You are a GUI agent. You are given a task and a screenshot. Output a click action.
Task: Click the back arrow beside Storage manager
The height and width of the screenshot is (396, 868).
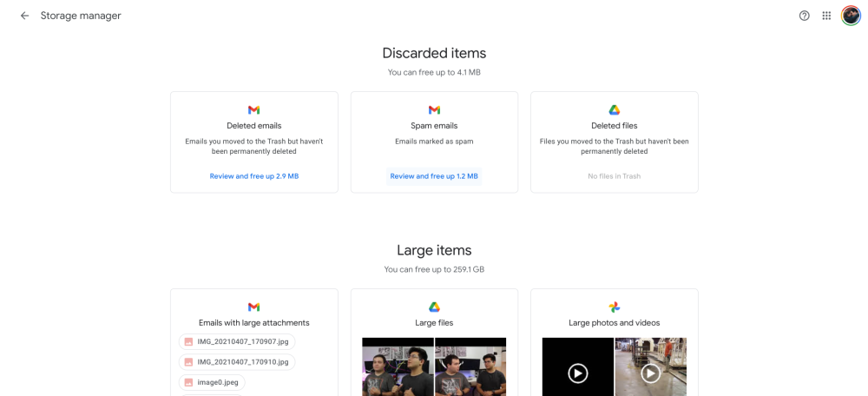click(x=24, y=16)
